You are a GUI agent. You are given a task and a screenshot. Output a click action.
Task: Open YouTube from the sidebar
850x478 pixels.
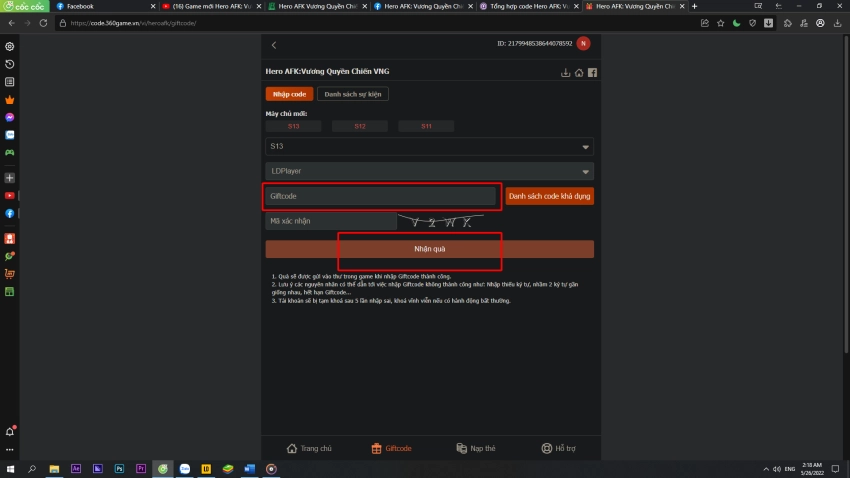tap(10, 196)
